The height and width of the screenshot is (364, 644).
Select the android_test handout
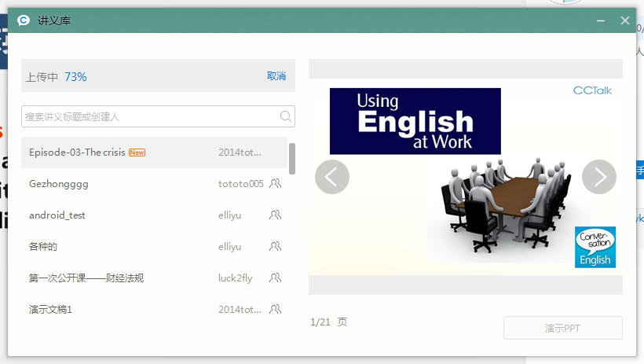coord(56,215)
